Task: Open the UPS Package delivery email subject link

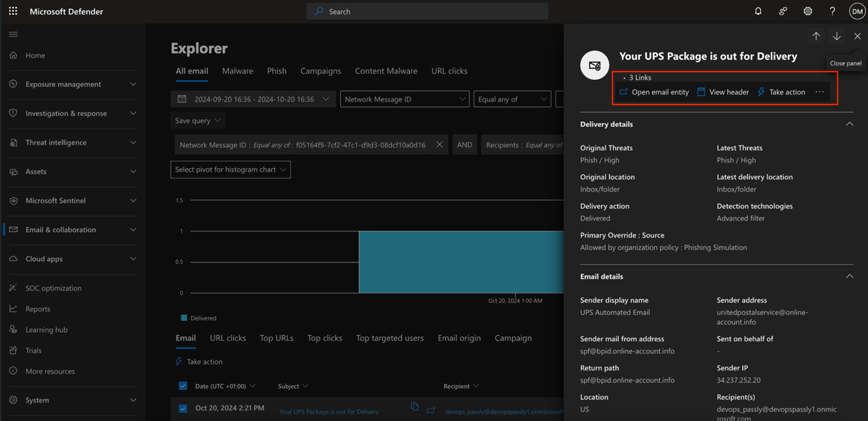Action: 329,410
